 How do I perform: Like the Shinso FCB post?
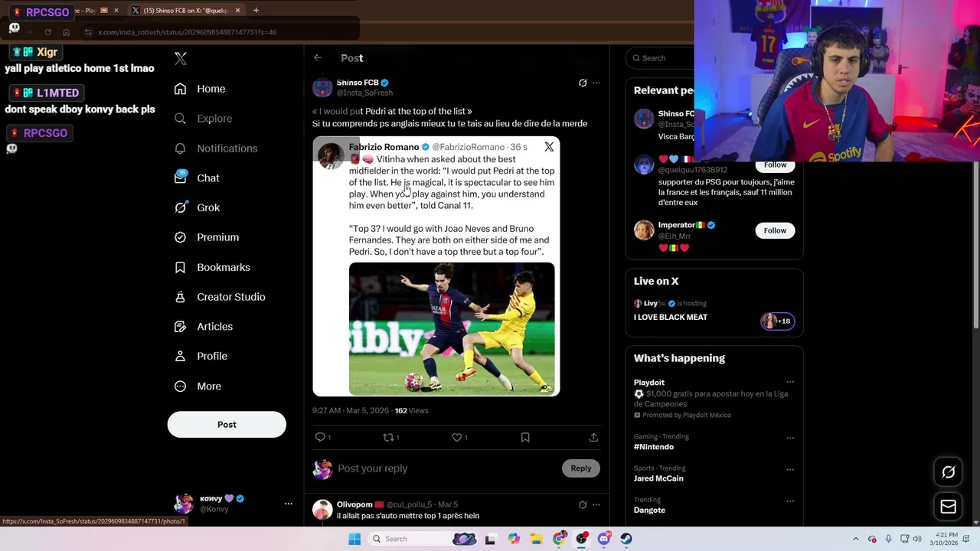457,437
